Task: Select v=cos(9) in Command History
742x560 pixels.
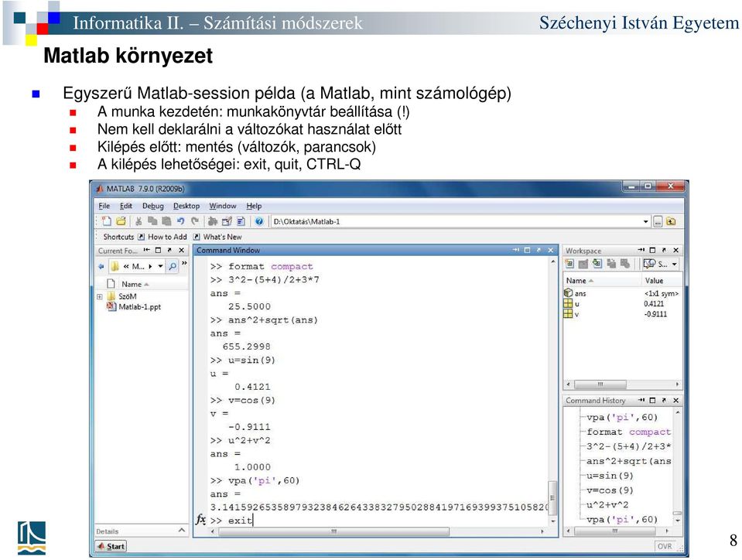Action: pyautogui.click(x=610, y=490)
